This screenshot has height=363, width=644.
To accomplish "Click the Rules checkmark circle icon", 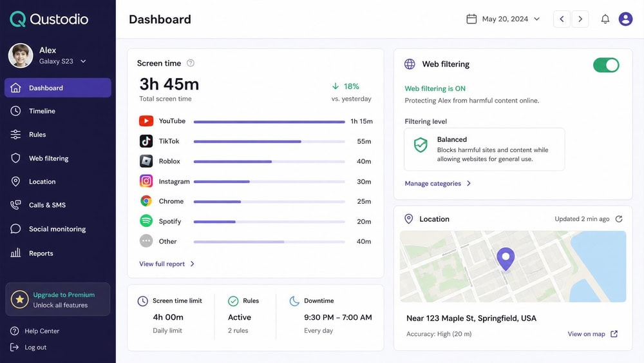I will click(233, 301).
